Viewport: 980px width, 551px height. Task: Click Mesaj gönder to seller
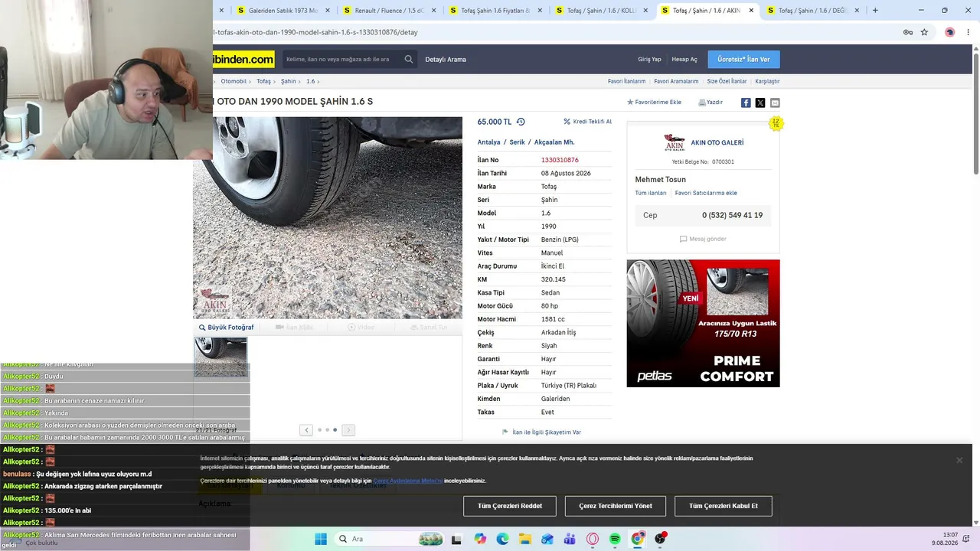tap(703, 239)
